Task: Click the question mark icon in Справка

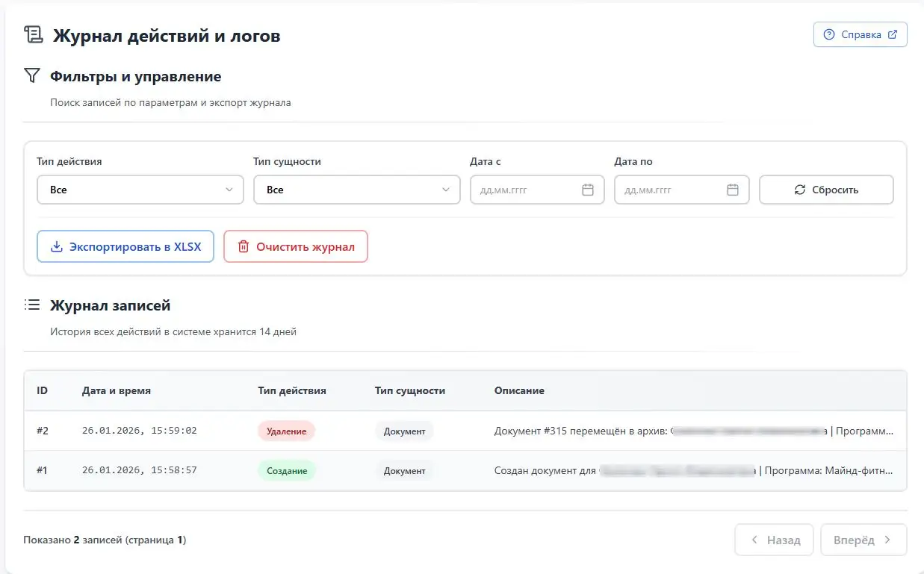Action: (x=828, y=34)
